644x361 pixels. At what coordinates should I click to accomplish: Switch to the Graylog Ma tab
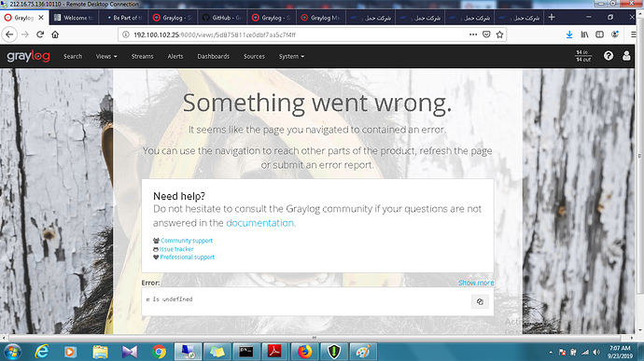(321, 18)
